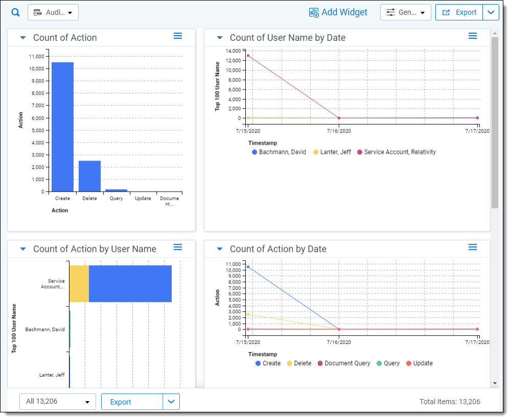Open the Audit view dropdown
511x420 pixels.
(x=53, y=12)
